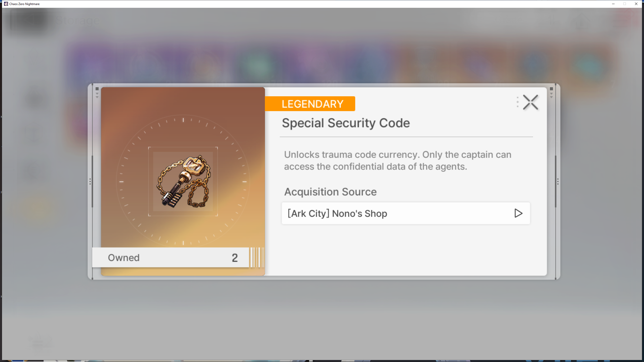Click the square marker at popup's top-left corner
This screenshot has height=362, width=644.
point(97,89)
